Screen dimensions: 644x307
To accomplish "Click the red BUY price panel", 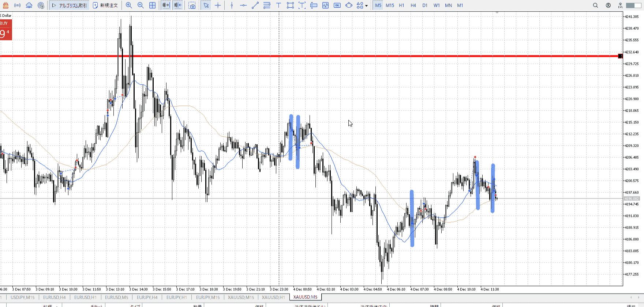I will pos(6,30).
